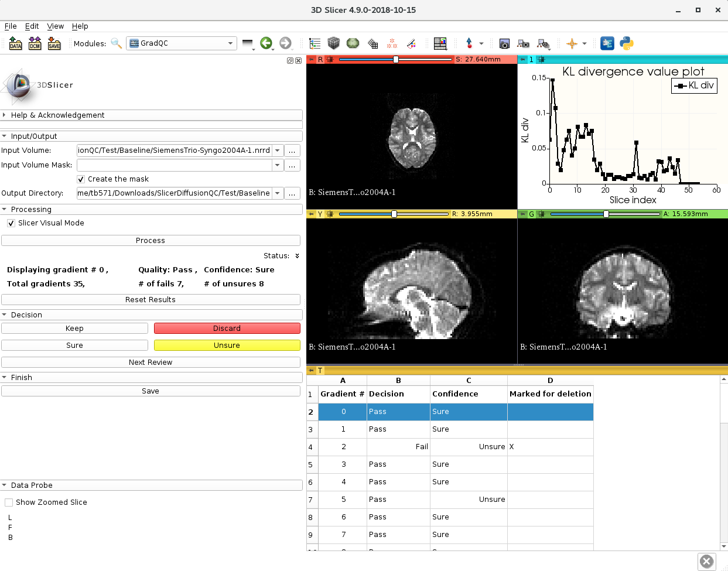Open the crosshair options dropdown arrow
728x571 pixels.
point(585,44)
